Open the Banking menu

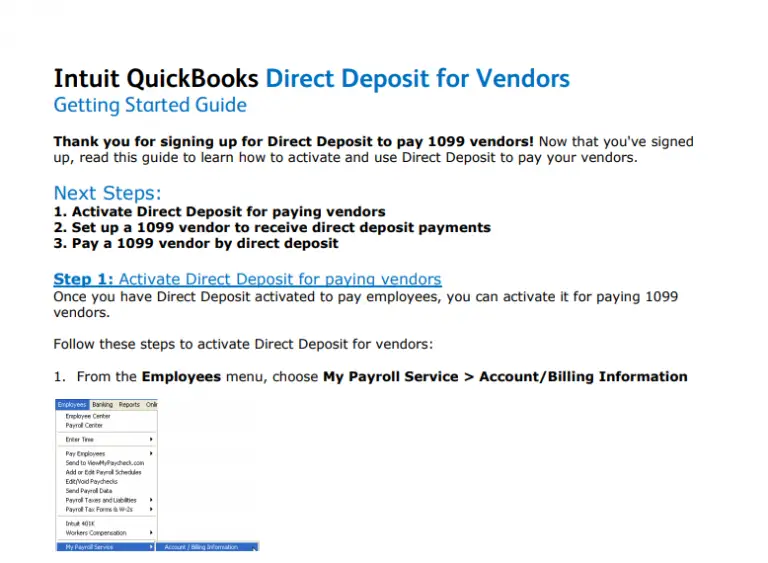click(x=102, y=405)
